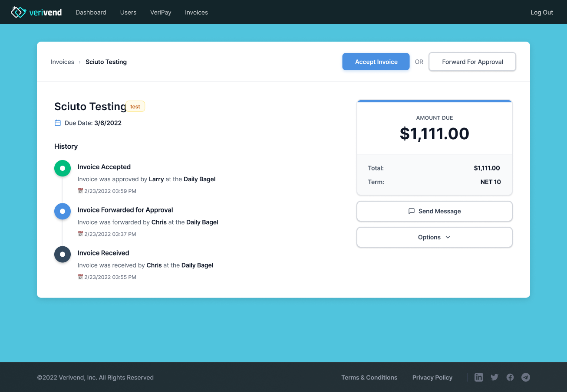Screen dimensions: 567x392
Task: Open the Dashboard nav item
Action: click(x=91, y=12)
